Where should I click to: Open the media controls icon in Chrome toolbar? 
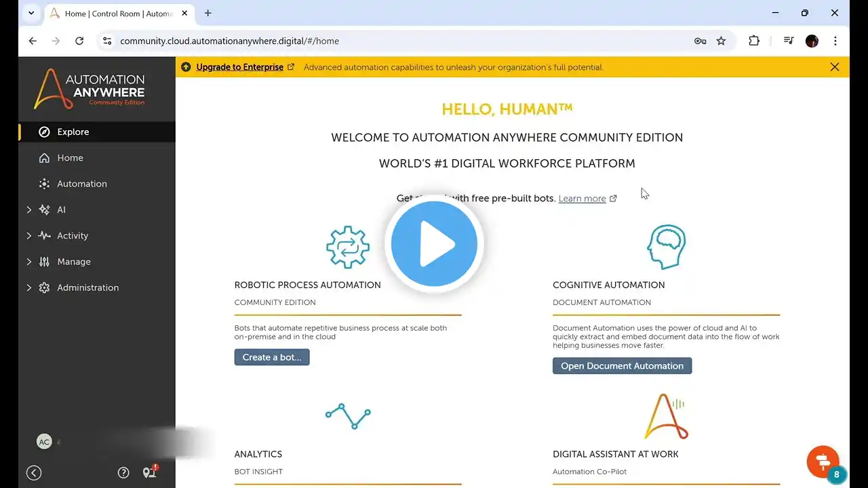pyautogui.click(x=789, y=41)
